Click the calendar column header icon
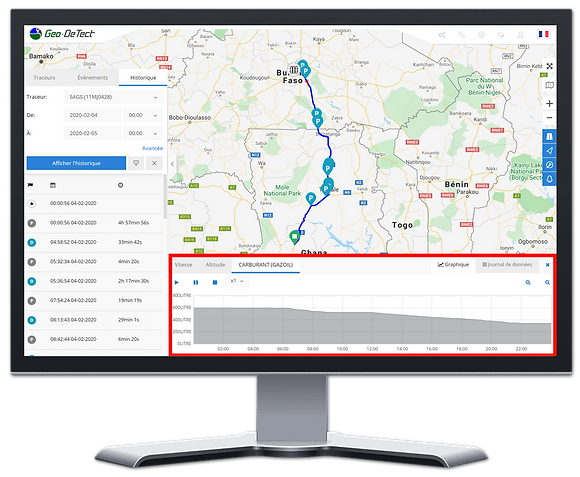580x477 pixels. coord(53,185)
